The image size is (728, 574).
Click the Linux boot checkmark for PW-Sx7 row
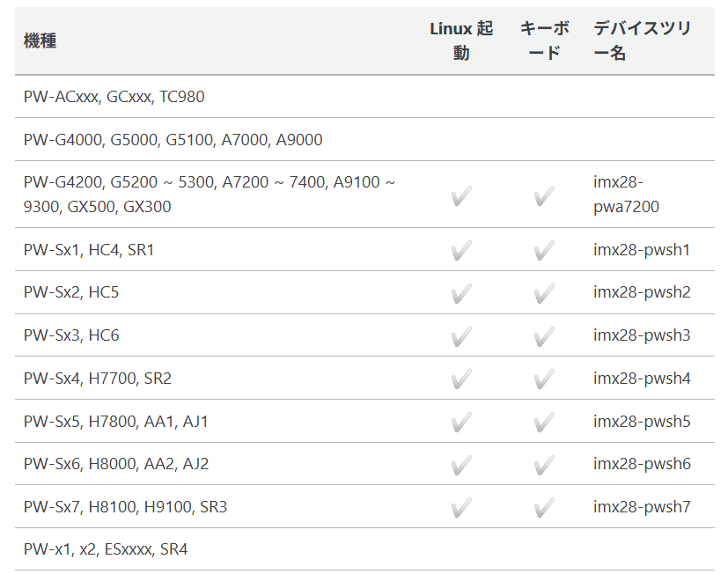[x=461, y=507]
